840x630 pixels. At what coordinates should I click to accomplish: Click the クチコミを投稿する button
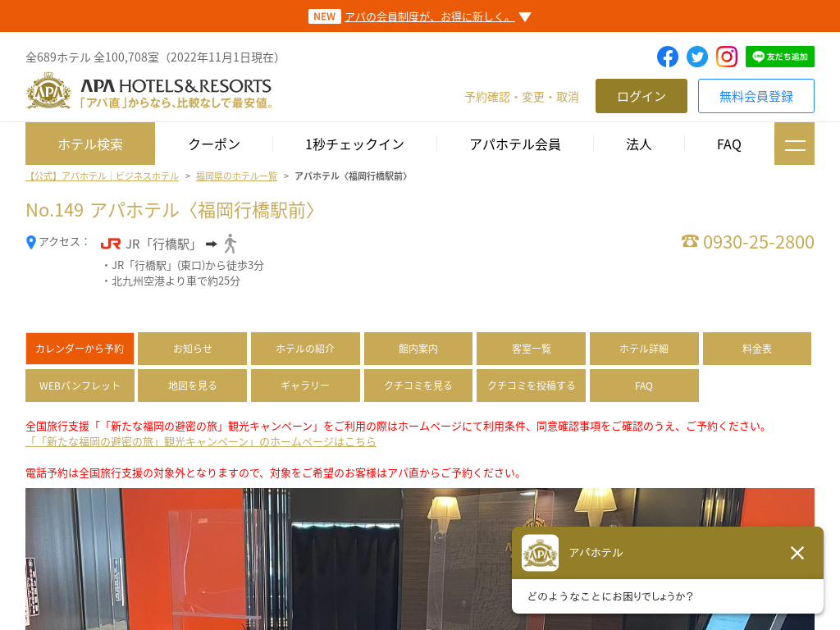[531, 386]
